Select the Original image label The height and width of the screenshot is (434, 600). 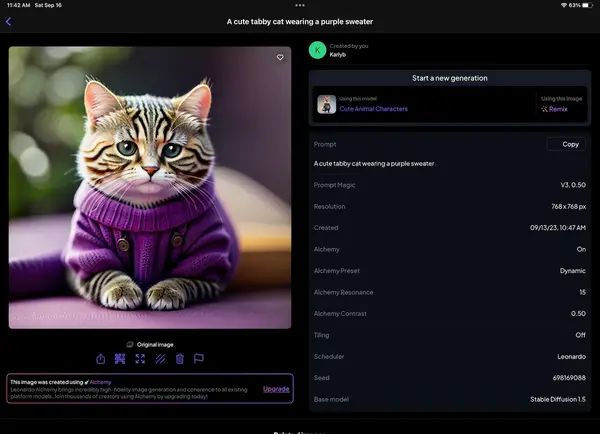(x=155, y=344)
